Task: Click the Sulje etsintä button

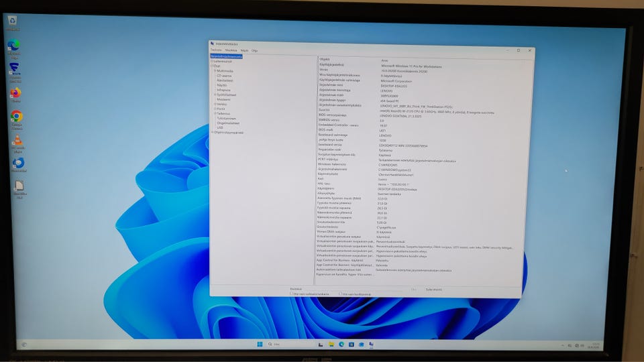Action: 434,290
